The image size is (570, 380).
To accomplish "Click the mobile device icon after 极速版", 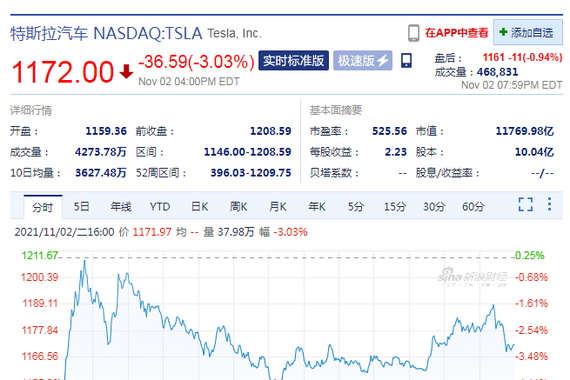I will 406,60.
